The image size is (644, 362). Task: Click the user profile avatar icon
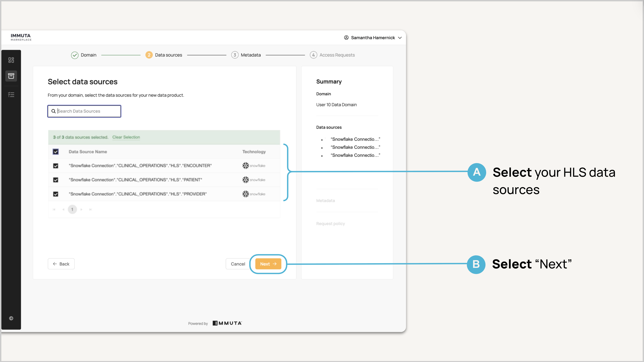pyautogui.click(x=346, y=38)
